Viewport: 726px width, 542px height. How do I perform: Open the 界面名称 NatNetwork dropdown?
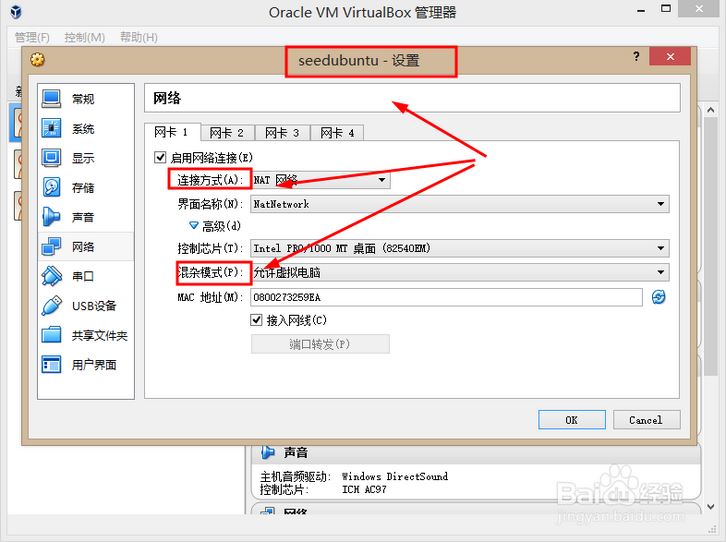pos(460,204)
